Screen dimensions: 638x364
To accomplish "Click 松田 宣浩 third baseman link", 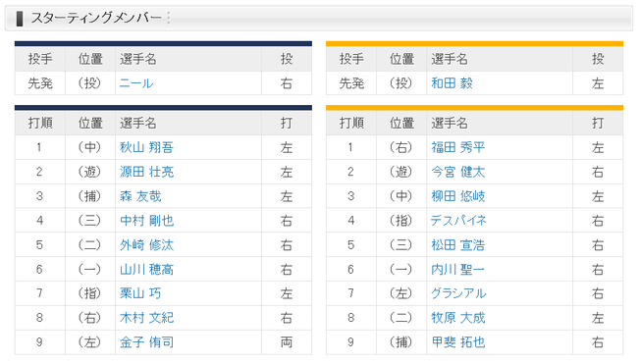I will [458, 245].
